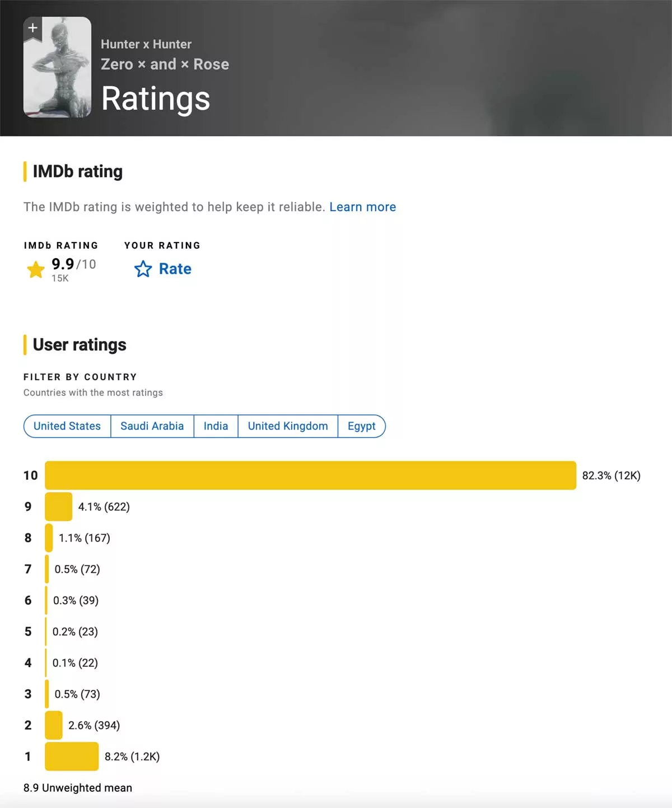Click the add to watchlist plus icon
Screen dimensions: 672x808
coord(33,28)
